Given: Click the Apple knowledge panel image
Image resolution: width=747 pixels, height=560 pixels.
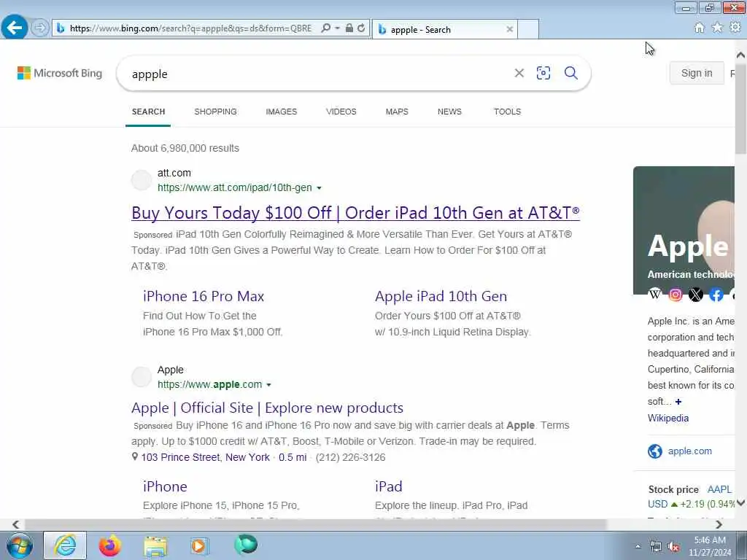Looking at the screenshot, I should tap(684, 230).
